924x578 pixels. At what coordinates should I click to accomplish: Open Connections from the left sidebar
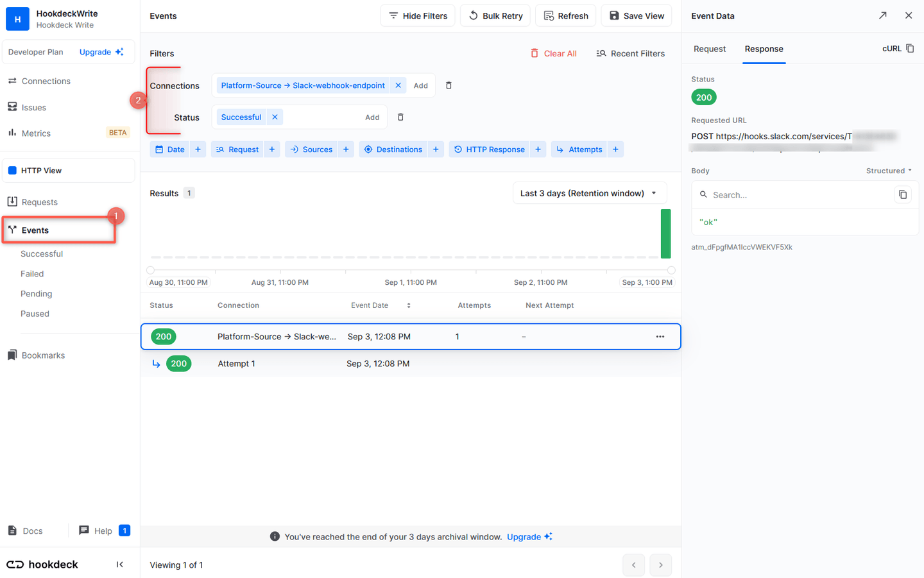(46, 81)
